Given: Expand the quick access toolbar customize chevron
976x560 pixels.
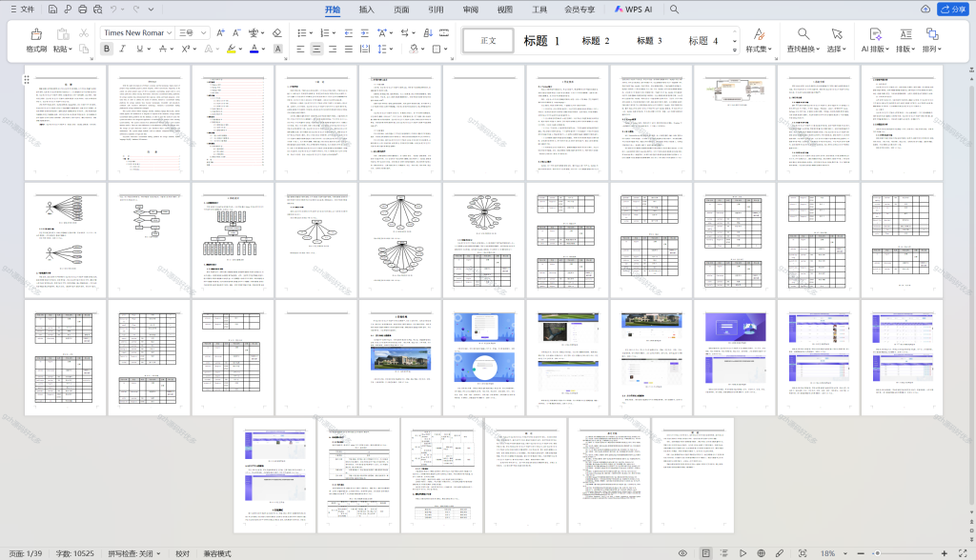Looking at the screenshot, I should 152,10.
